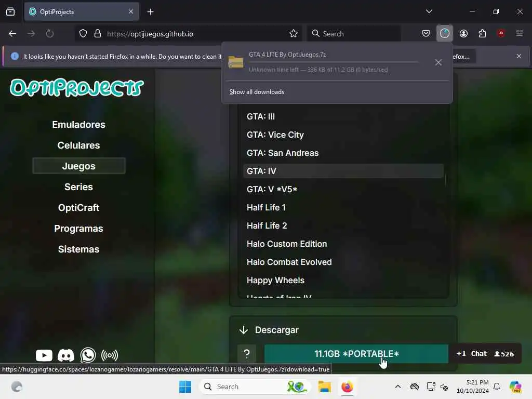Close the OptiProjects tab
The image size is (532, 399).
point(131,11)
